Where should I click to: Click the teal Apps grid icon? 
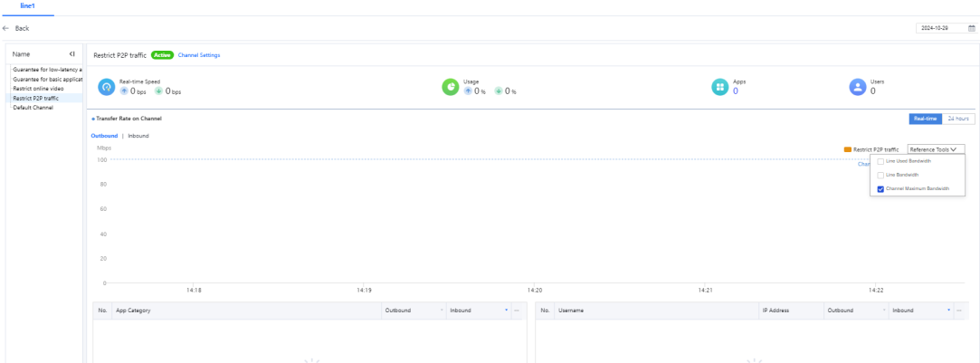click(720, 87)
